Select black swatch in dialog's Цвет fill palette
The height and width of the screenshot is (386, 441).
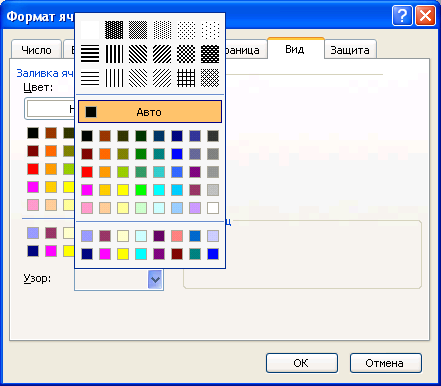33,133
